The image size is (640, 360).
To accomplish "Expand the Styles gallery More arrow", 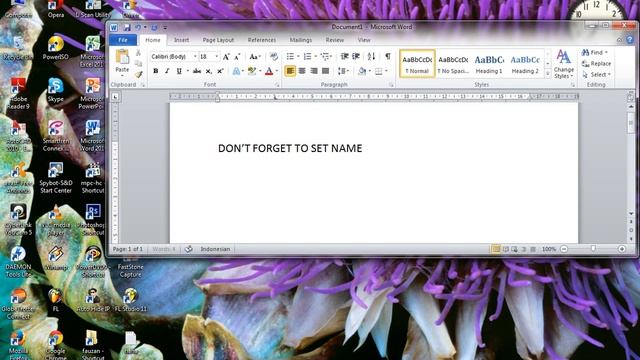I will (x=548, y=74).
